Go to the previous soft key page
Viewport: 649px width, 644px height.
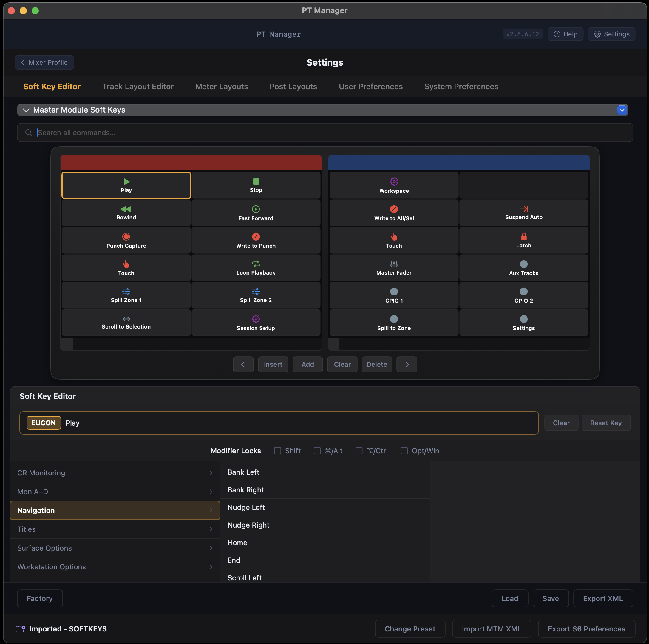click(x=243, y=364)
